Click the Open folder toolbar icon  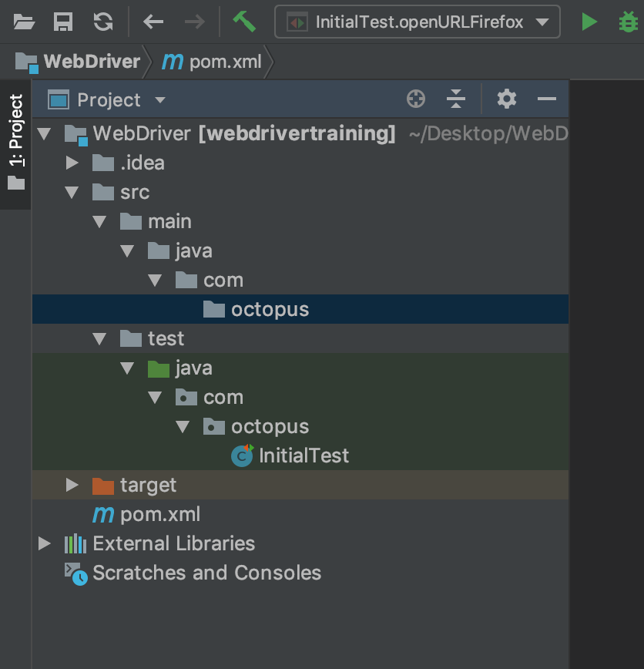point(24,22)
